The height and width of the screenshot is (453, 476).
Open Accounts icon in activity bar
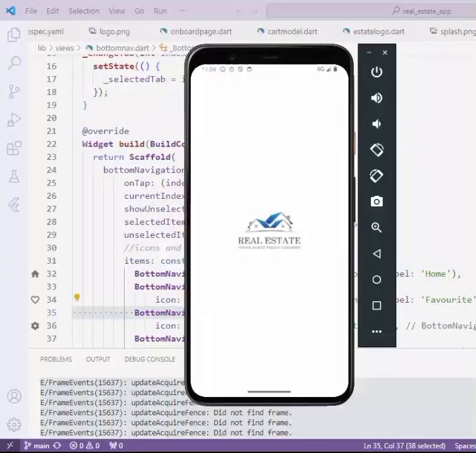(x=14, y=396)
